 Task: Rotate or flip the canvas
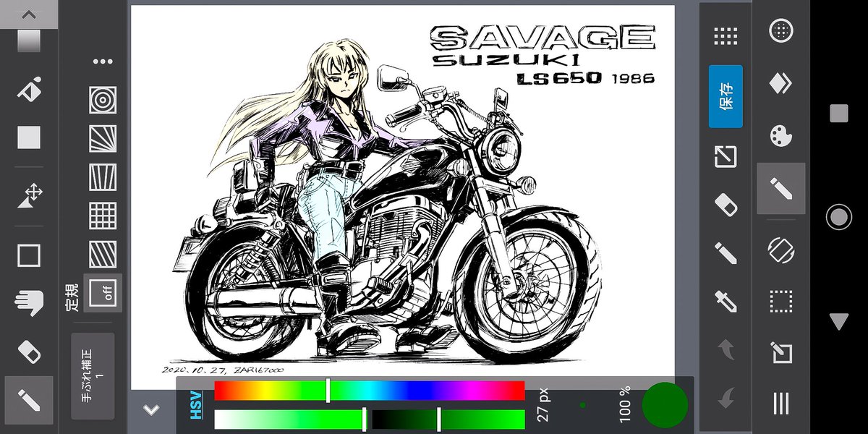pos(781,250)
